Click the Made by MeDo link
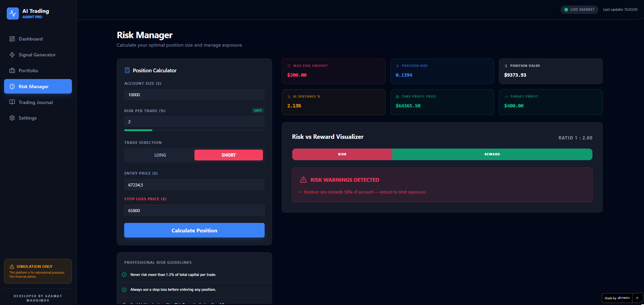The width and height of the screenshot is (644, 305). point(617,298)
